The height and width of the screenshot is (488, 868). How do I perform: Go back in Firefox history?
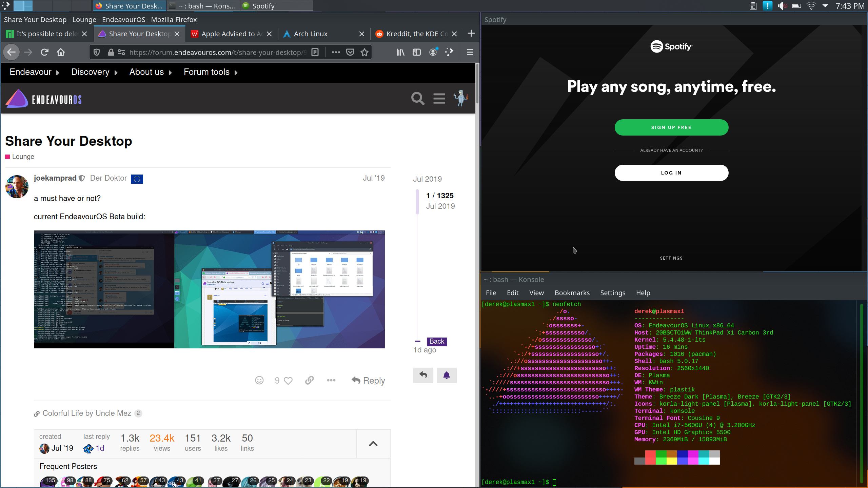click(x=12, y=52)
